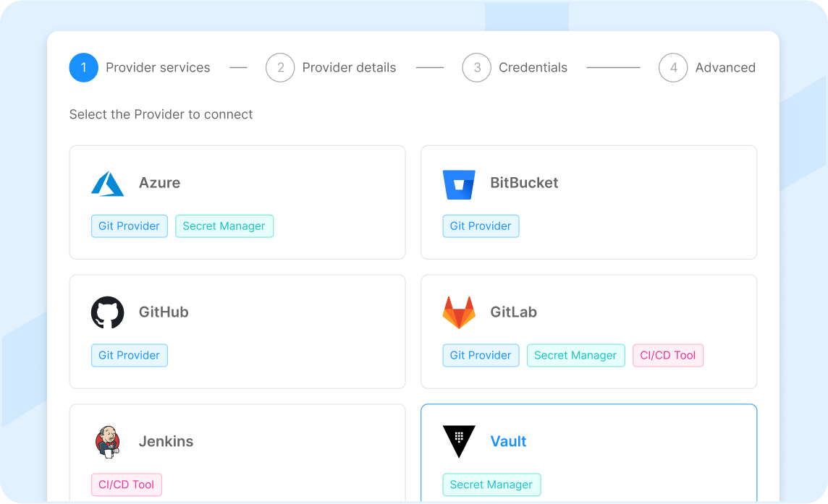Click Azure's Secret Manager tag
The width and height of the screenshot is (828, 504).
tap(224, 226)
